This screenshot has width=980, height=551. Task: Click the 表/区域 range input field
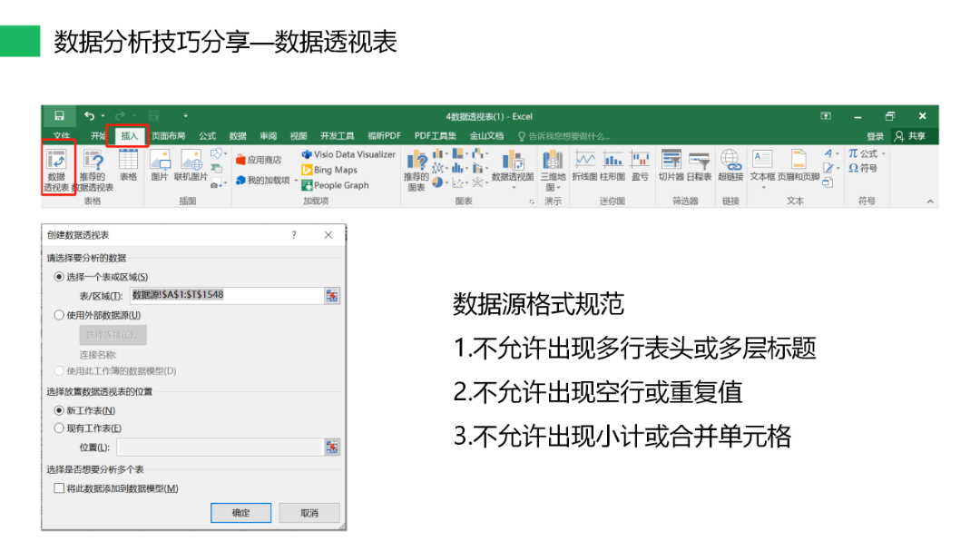point(227,295)
